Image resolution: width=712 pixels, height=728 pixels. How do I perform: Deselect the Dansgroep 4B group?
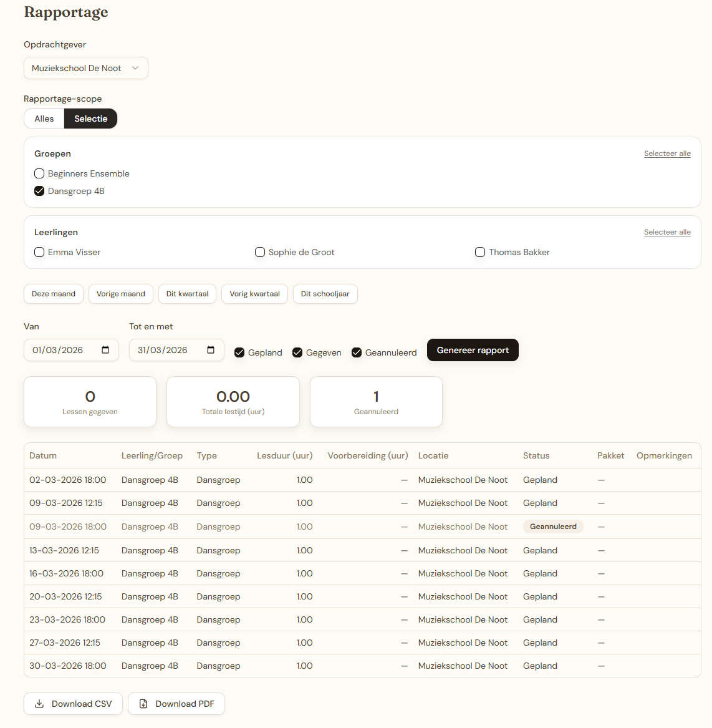coord(39,191)
